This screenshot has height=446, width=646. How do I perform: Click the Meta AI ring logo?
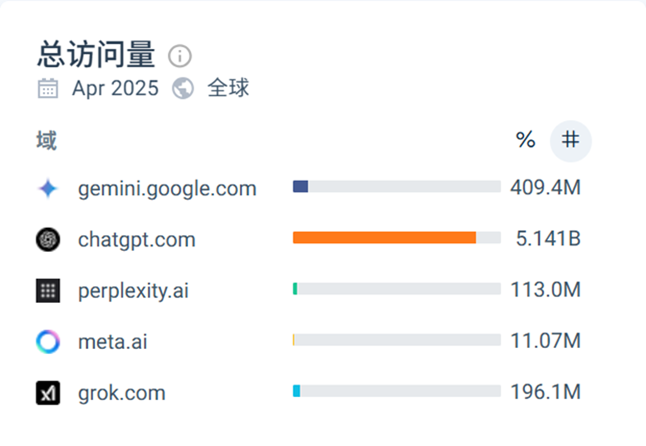click(x=48, y=342)
